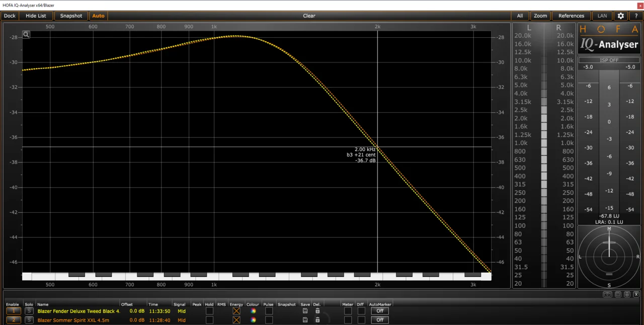Delete the Blazer Sommer Spirit XXL curve
Image resolution: width=644 pixels, height=325 pixels.
(x=317, y=320)
